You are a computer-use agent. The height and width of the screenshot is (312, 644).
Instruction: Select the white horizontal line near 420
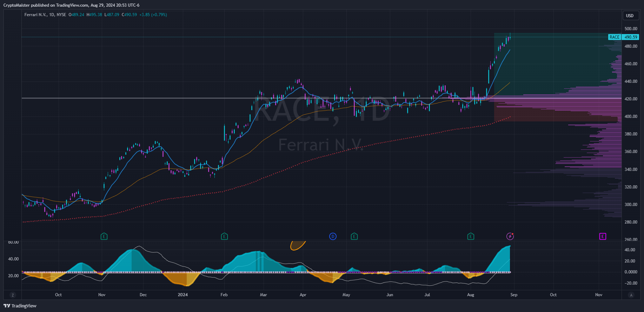coord(321,98)
